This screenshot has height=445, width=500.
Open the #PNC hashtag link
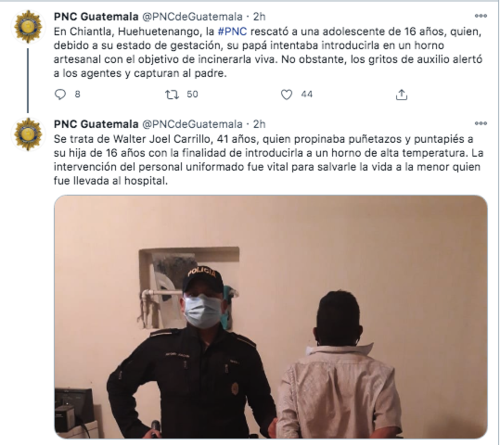point(232,31)
